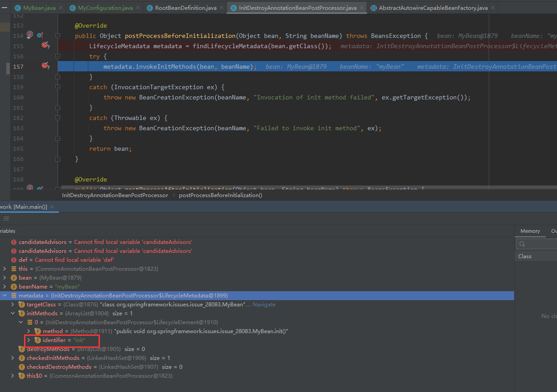The height and width of the screenshot is (392, 557).
Task: Click the override gutter icon on line 154
Action: tap(40, 35)
